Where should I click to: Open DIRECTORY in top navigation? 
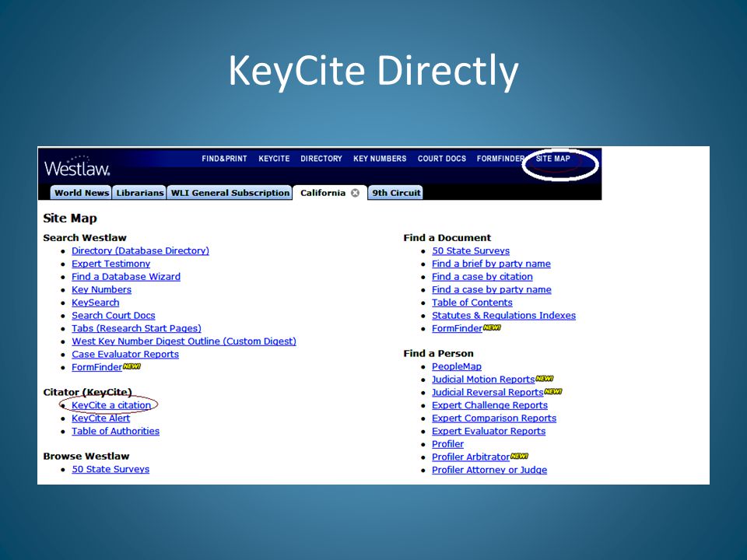tap(321, 159)
